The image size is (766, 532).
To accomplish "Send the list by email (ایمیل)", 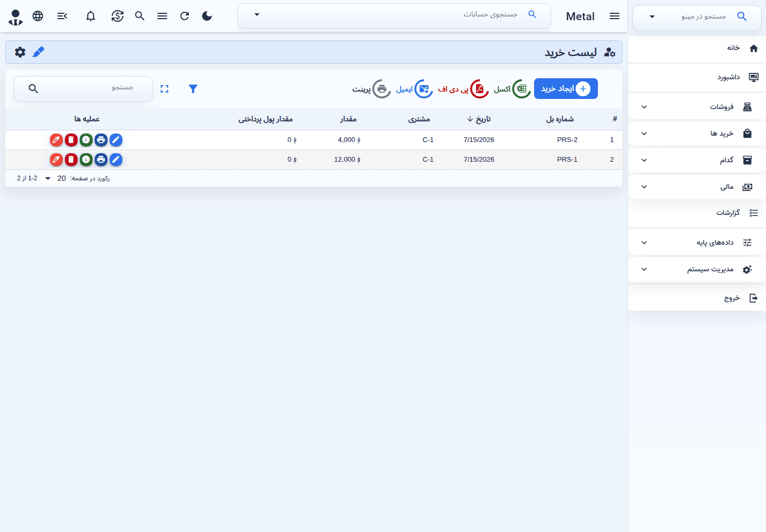I will pyautogui.click(x=414, y=89).
